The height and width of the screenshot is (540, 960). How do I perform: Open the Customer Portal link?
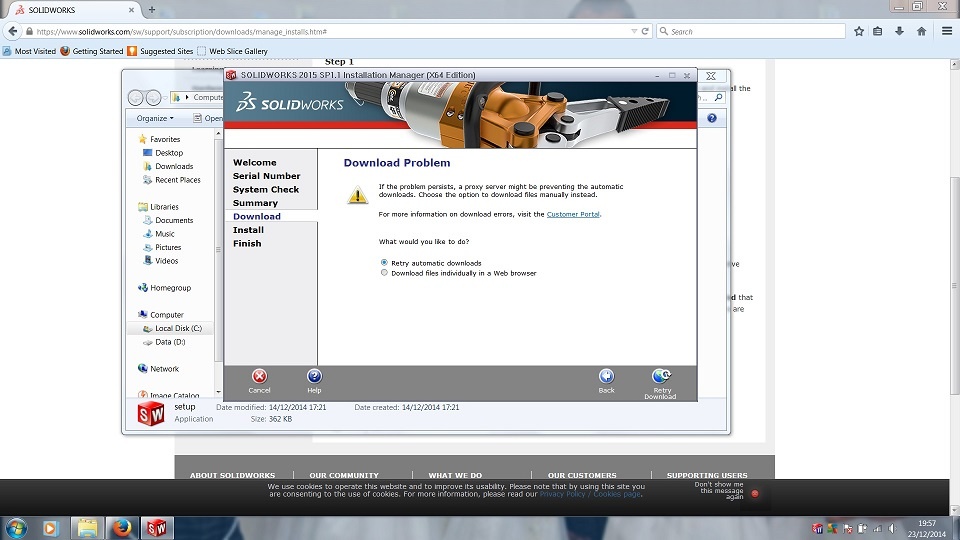(573, 214)
